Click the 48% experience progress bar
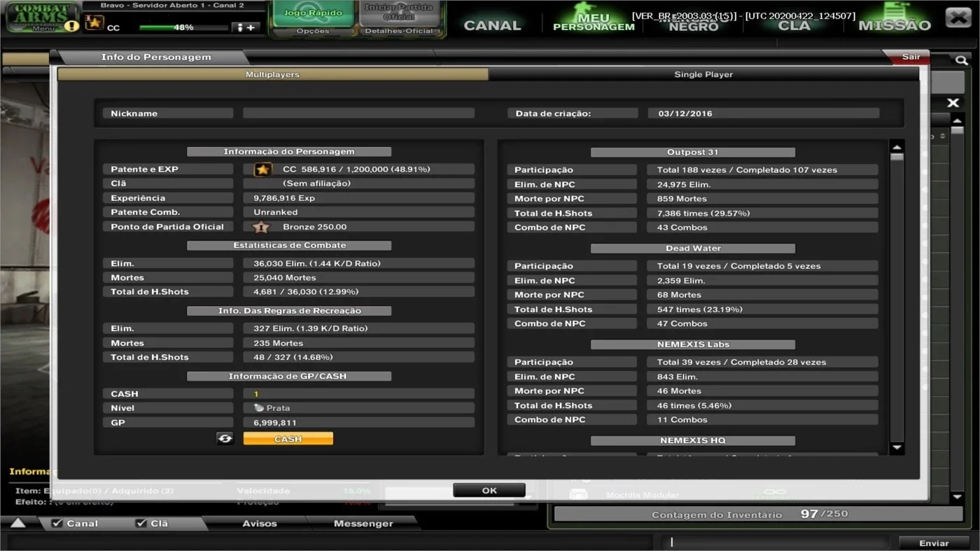Viewport: 980px width, 551px height. click(x=183, y=28)
